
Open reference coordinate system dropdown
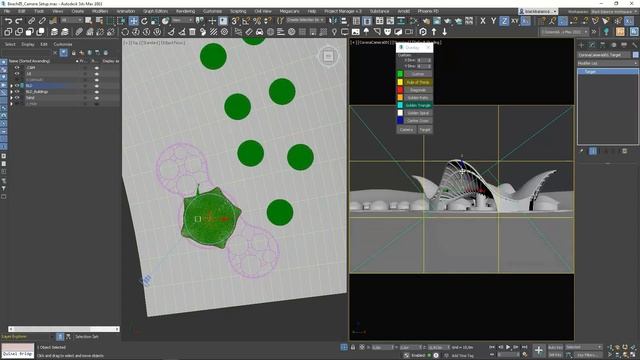pos(182,20)
